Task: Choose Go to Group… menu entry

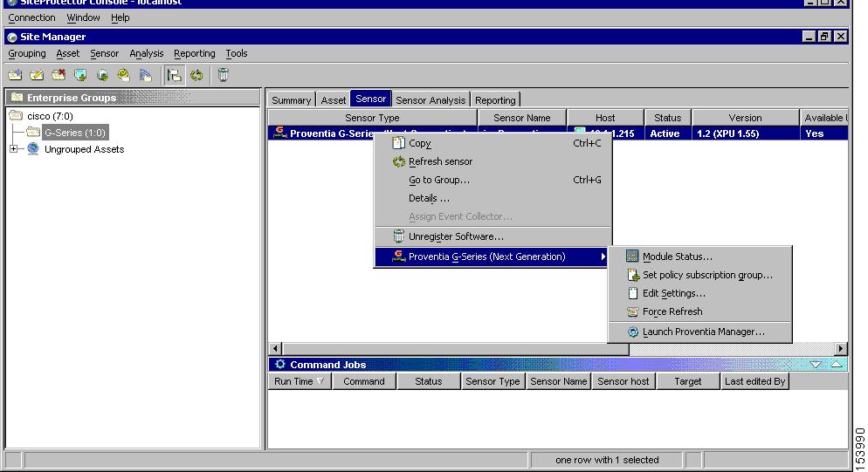Action: pyautogui.click(x=493, y=180)
